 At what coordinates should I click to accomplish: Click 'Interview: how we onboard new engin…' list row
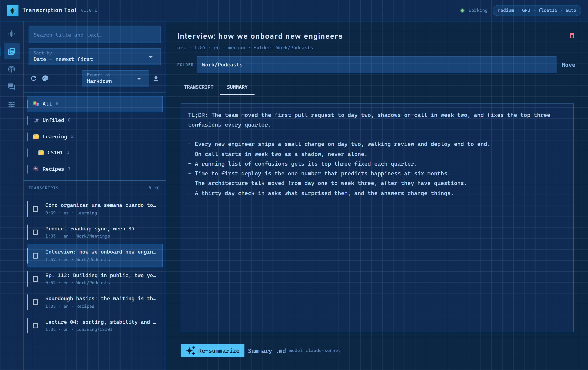tap(94, 256)
